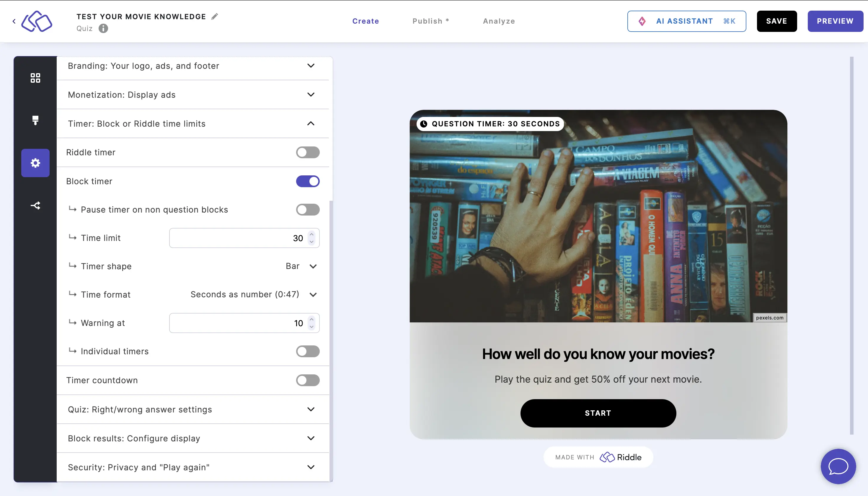
Task: Click the settings gear icon in sidebar
Action: pos(35,163)
